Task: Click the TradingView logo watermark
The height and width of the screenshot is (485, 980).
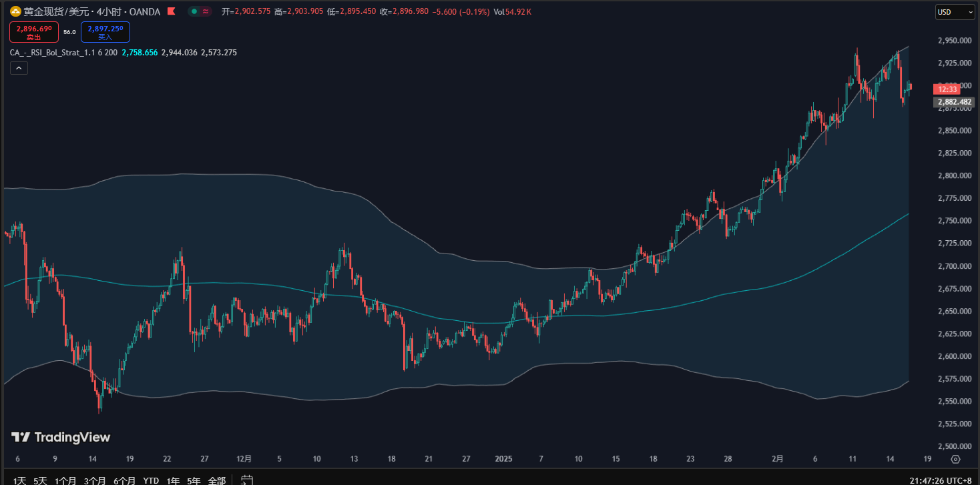Action: 61,437
